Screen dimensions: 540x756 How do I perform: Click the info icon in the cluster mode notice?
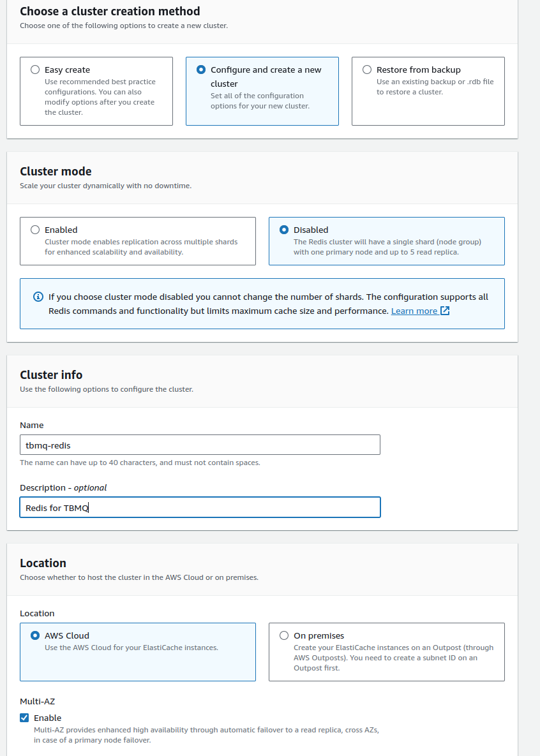pos(38,297)
